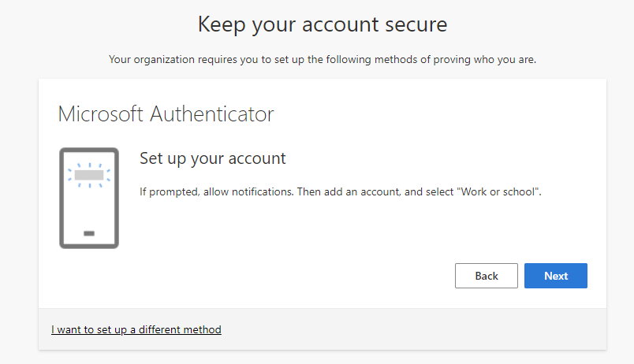Screen dimensions: 634x364
Task: Click the blank screen area of the phone graphic
Action: click(x=89, y=208)
